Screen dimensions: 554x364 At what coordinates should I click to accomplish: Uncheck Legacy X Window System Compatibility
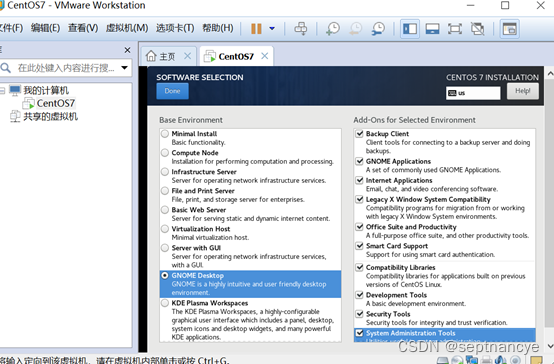[x=359, y=199]
